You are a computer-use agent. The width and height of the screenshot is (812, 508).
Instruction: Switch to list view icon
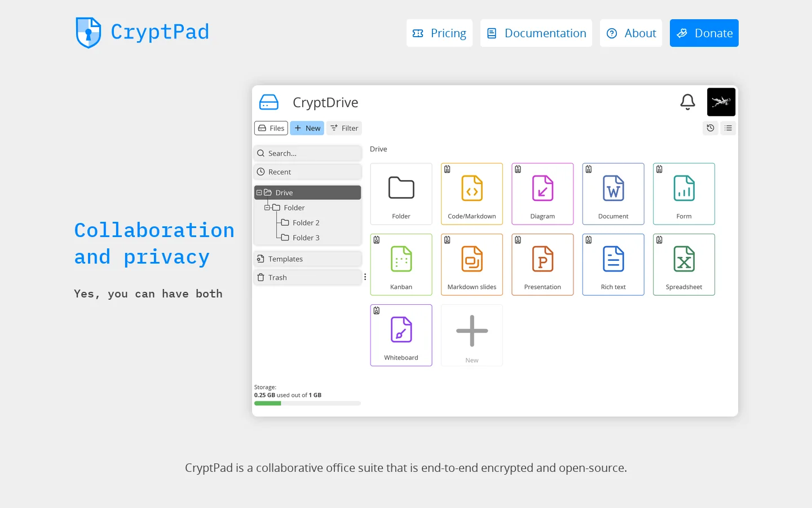pos(729,128)
